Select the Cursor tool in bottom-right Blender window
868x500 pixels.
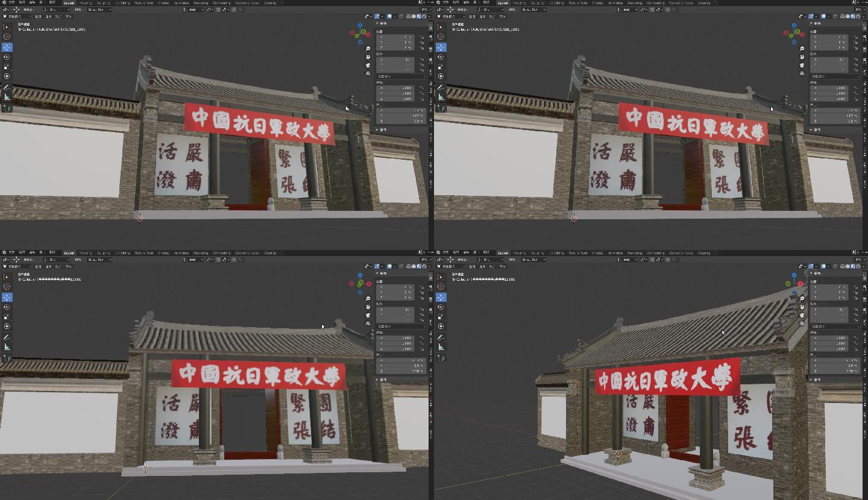(441, 287)
